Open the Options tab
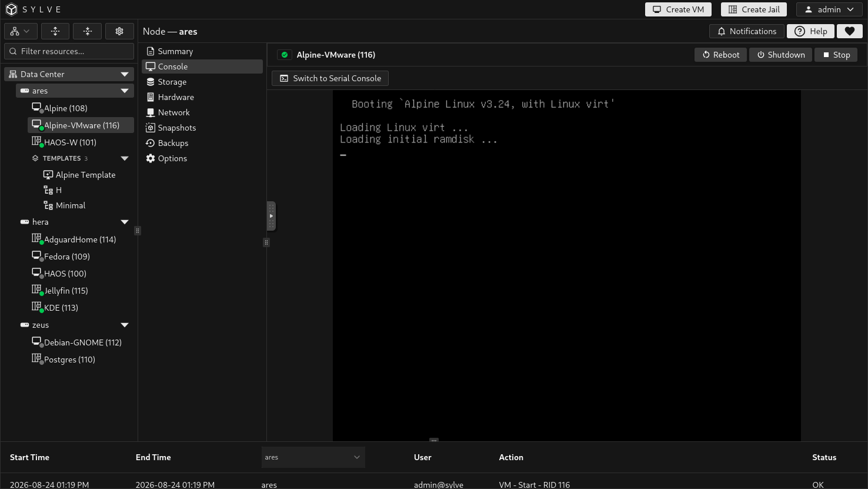The width and height of the screenshot is (868, 489). [x=202, y=158]
